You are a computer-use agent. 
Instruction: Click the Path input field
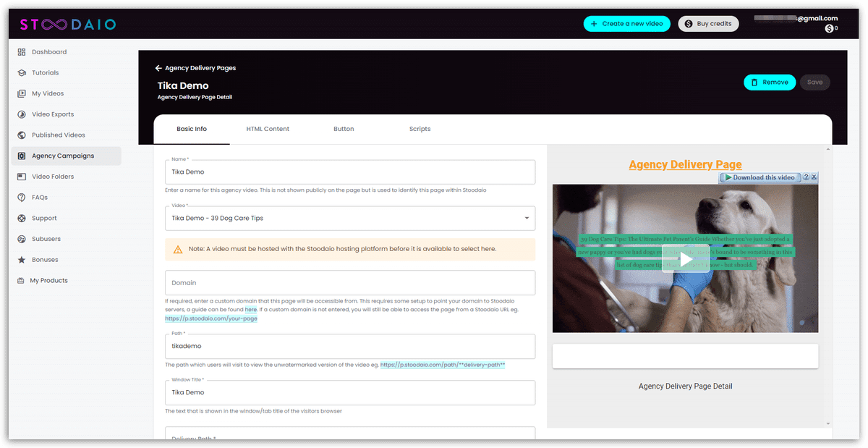coord(350,346)
